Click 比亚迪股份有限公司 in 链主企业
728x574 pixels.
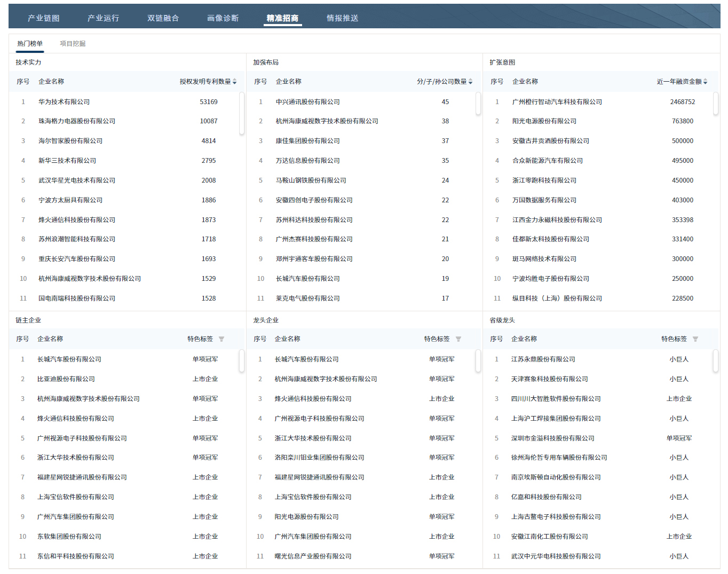[66, 379]
